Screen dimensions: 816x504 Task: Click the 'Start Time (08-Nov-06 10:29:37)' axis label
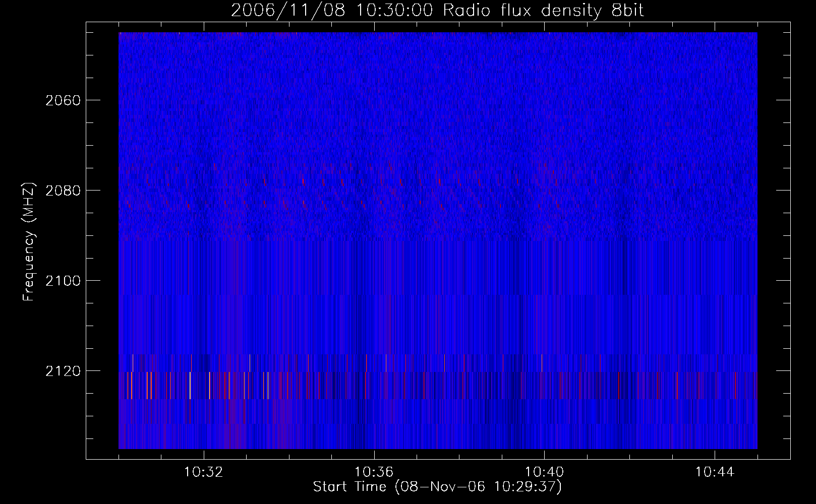coord(437,487)
